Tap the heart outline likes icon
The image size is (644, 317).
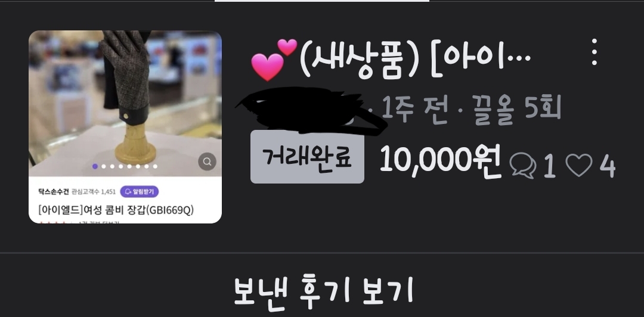point(579,165)
